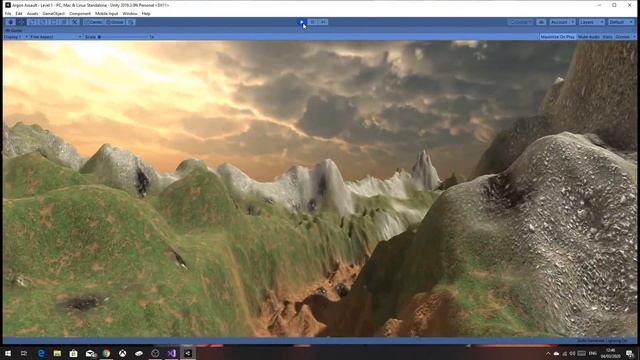Launch Google Chrome from the taskbar
This screenshot has width=640, height=360.
click(106, 353)
